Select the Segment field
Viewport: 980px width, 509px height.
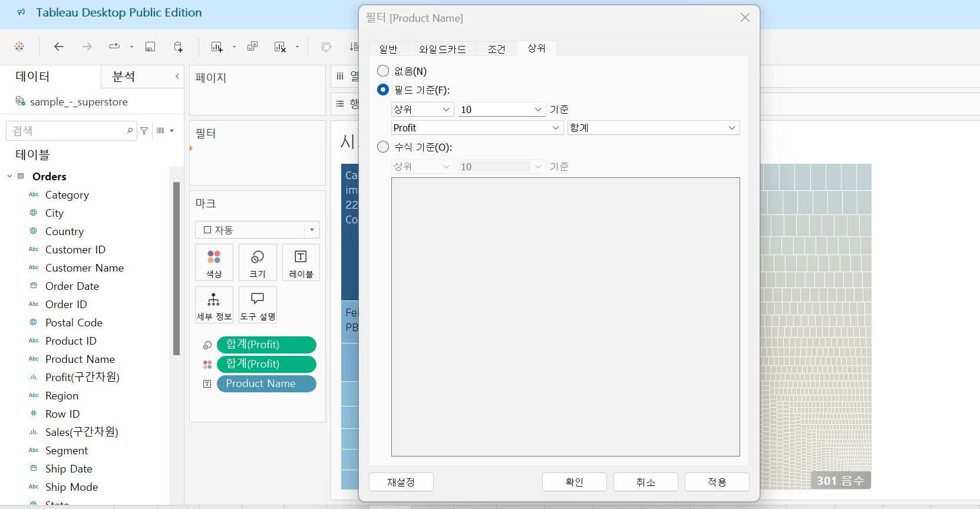click(x=67, y=450)
